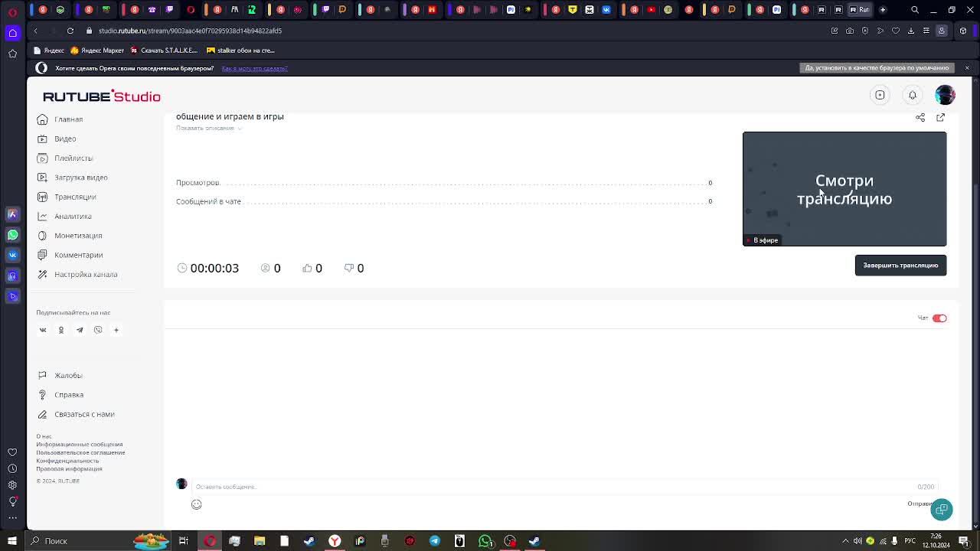Open Opera sidebar settings gear
This screenshot has width=980, height=551.
12,485
